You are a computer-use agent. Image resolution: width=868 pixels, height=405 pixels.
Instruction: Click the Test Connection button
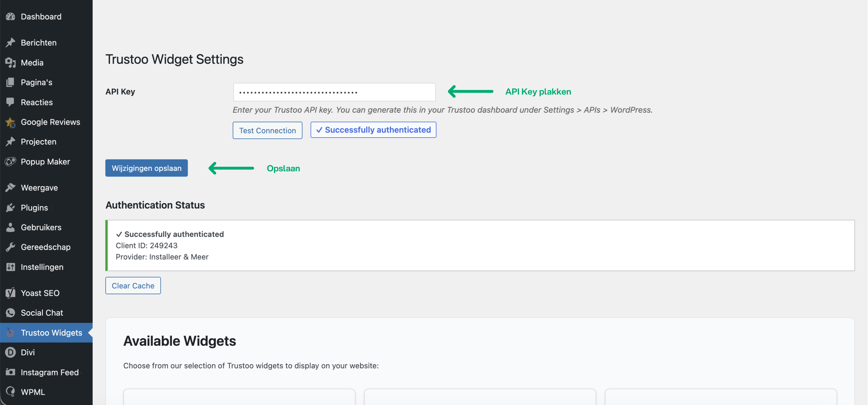(x=267, y=130)
